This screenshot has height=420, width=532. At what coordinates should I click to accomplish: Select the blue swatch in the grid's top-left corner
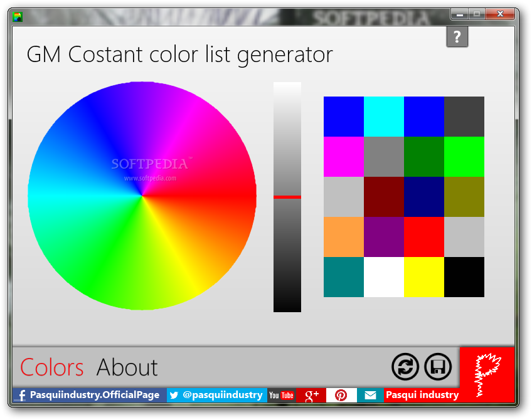(x=344, y=117)
